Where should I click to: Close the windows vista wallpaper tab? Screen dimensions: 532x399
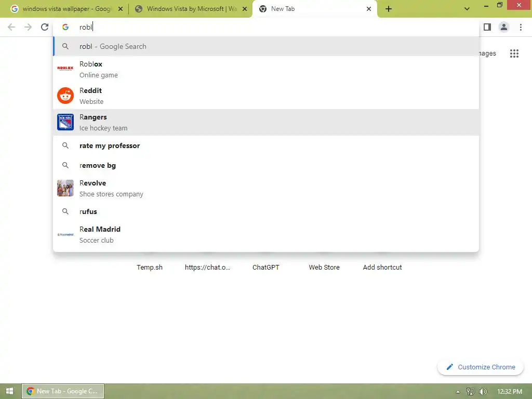pyautogui.click(x=121, y=9)
